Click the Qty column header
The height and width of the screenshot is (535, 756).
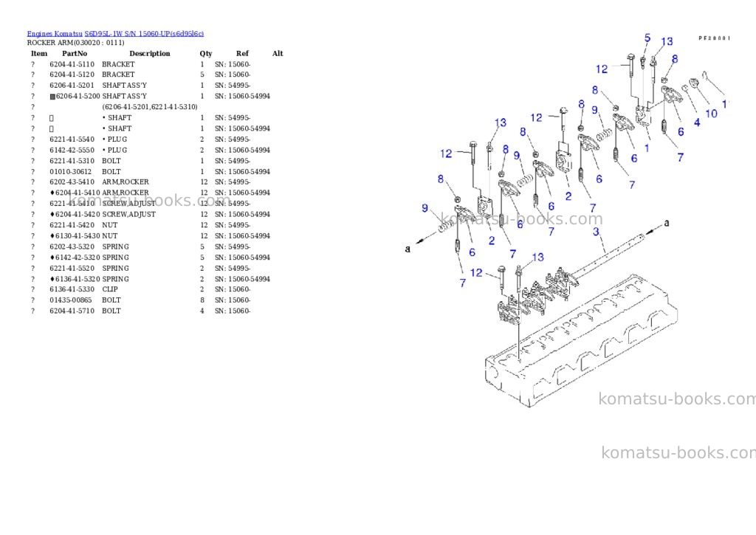point(206,53)
